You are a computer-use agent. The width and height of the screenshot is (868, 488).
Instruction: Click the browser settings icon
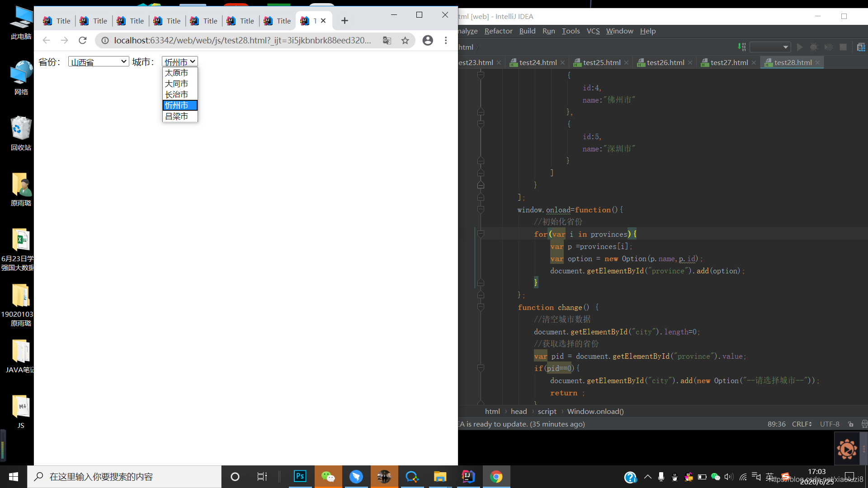click(x=446, y=41)
